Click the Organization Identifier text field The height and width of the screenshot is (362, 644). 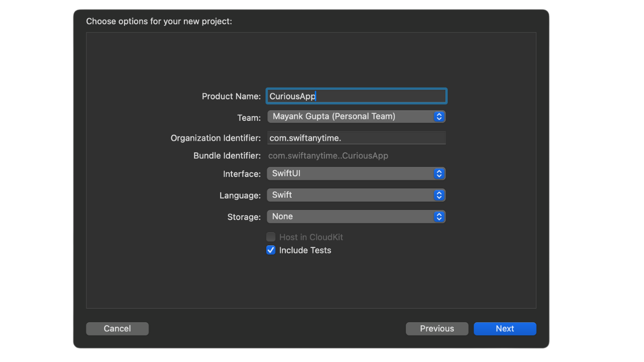[x=356, y=138]
